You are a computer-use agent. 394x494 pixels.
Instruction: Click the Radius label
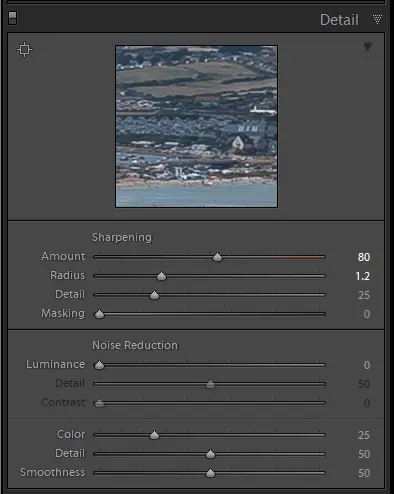click(68, 275)
